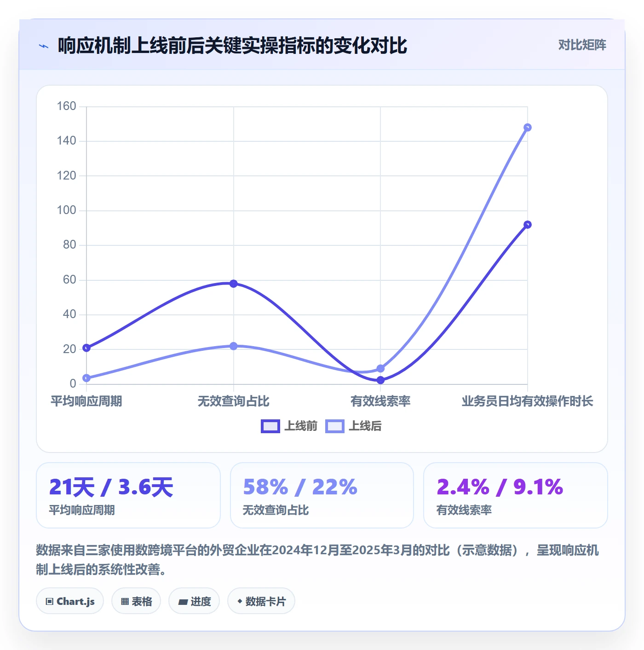Select the 上线后 point at 无效查询占比
Screen dimensions: 644x650
[234, 346]
